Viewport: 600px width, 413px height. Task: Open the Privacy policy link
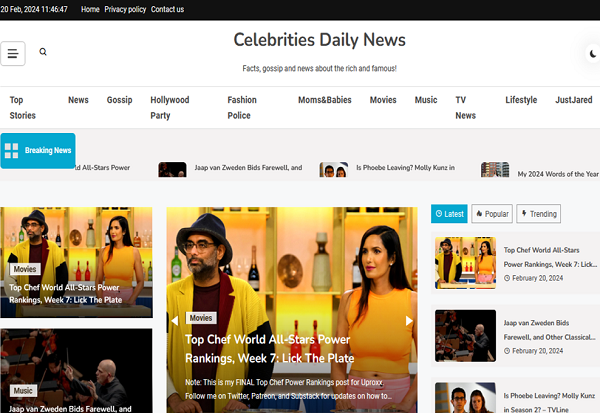[x=125, y=9]
